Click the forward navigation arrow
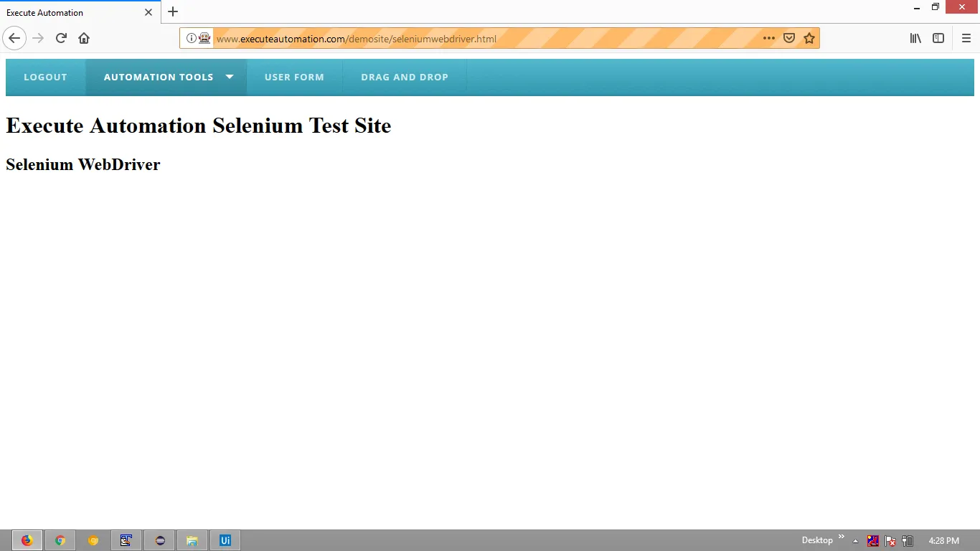Image resolution: width=980 pixels, height=551 pixels. [39, 38]
